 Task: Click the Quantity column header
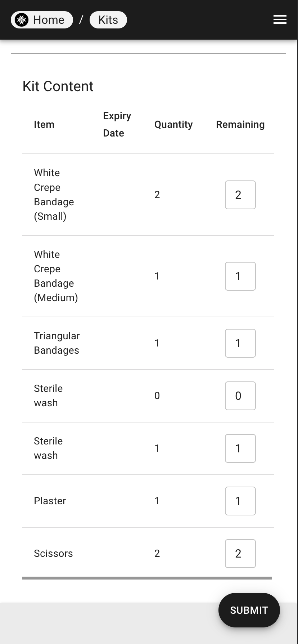pos(173,125)
